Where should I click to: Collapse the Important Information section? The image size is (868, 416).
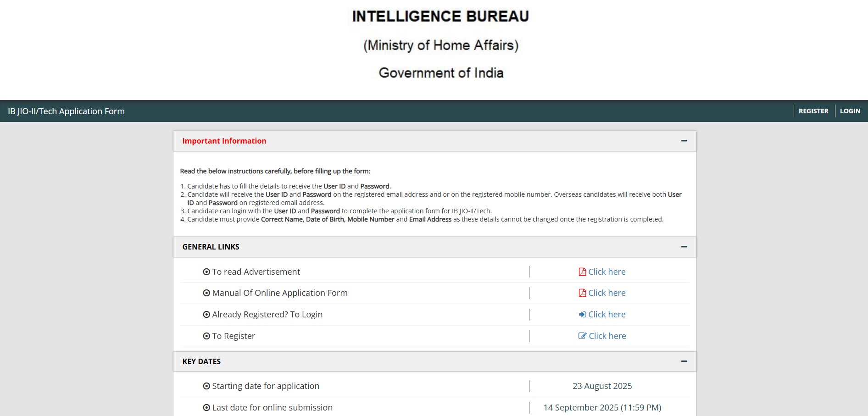coord(684,141)
